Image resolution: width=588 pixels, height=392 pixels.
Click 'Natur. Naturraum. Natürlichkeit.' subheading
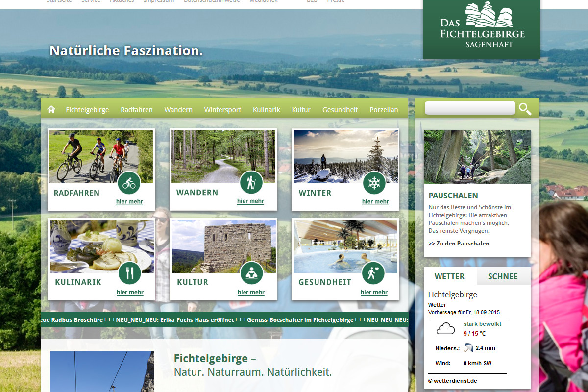point(253,372)
